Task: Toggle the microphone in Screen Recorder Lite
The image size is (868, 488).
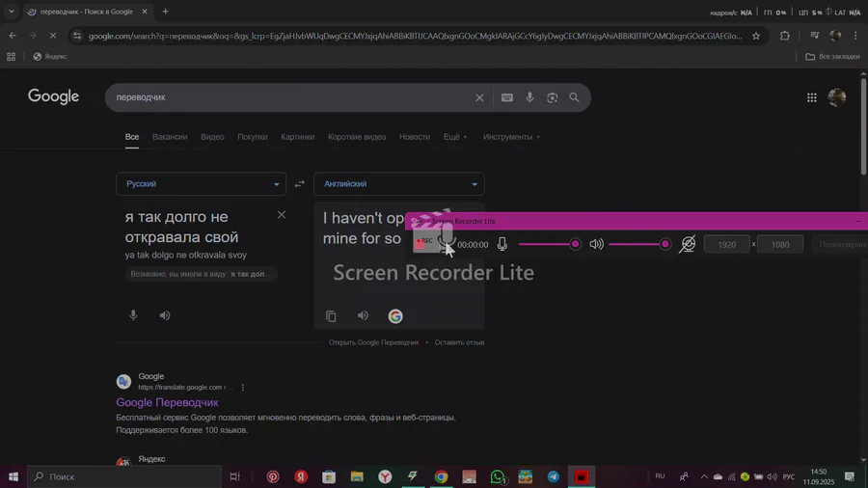Action: click(x=502, y=244)
